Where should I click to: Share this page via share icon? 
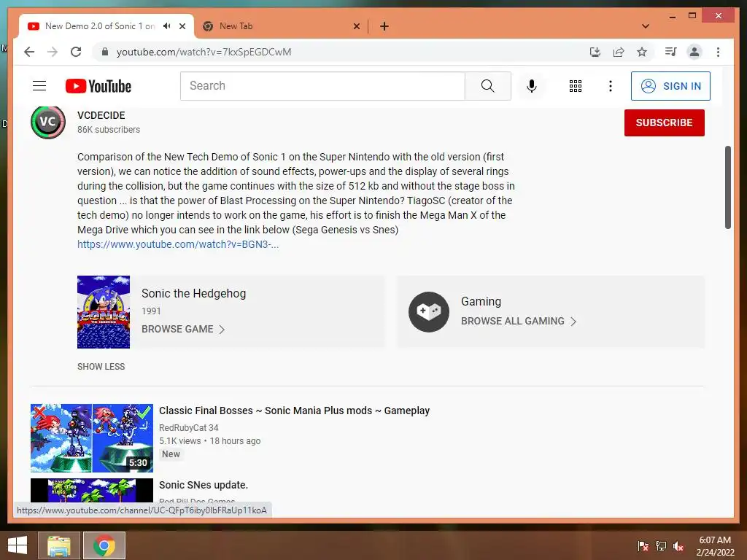(619, 52)
